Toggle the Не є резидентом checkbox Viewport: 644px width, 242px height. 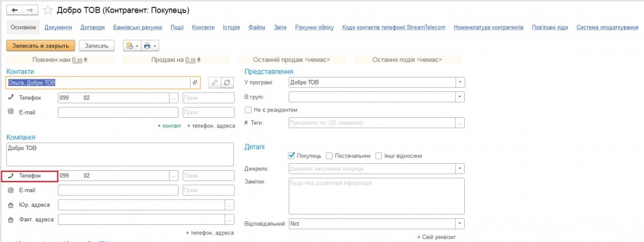pyautogui.click(x=248, y=110)
